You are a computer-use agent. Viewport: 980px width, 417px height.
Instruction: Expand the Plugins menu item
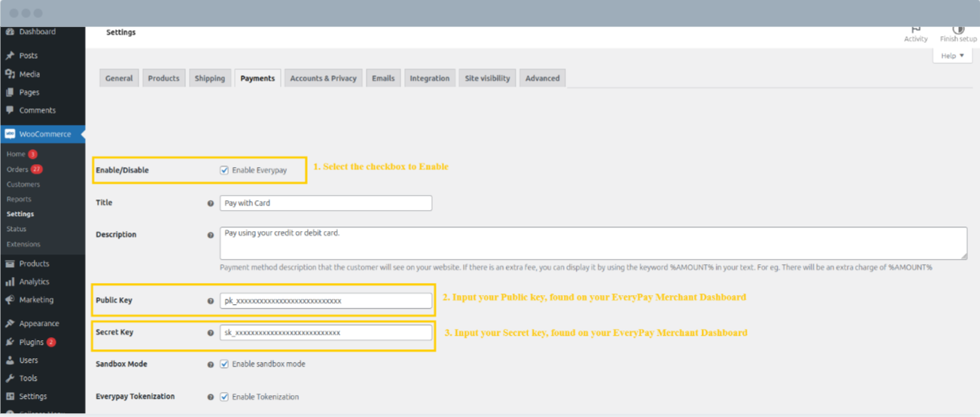pos(31,342)
